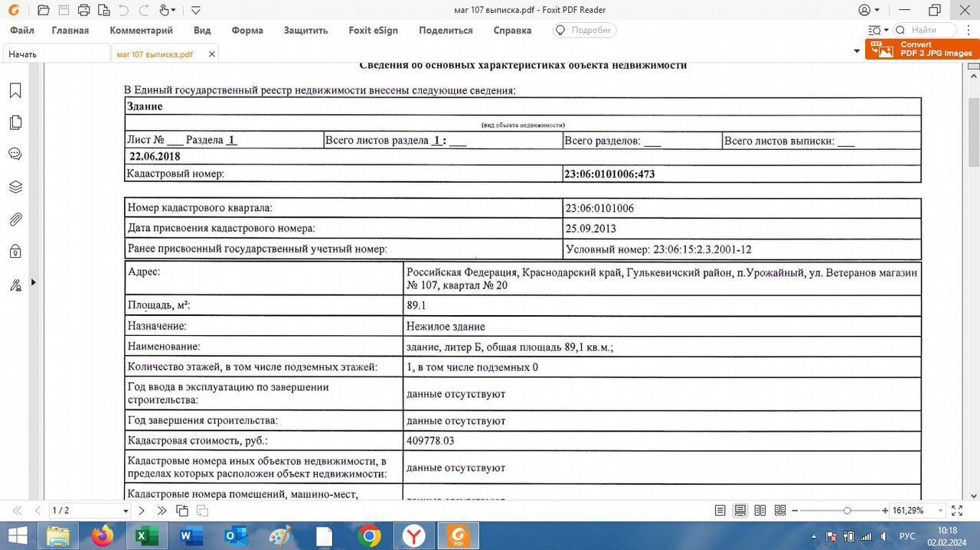
Task: Enable continuous facing view mode
Action: point(780,510)
